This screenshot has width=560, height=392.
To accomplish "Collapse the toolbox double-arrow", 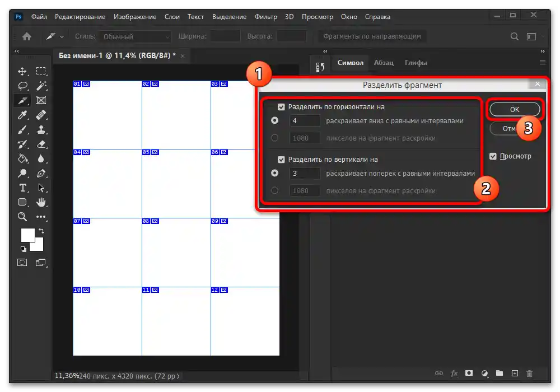I will (17, 52).
